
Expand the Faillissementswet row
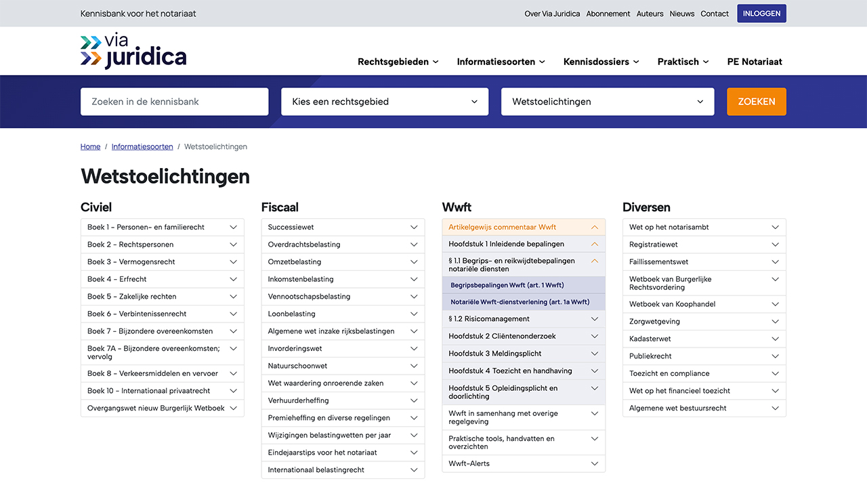tap(704, 261)
